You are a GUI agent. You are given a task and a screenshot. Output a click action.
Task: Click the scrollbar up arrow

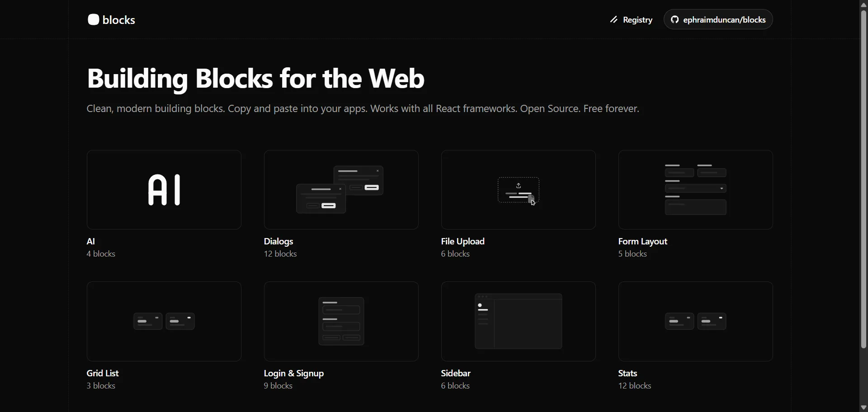click(x=863, y=5)
